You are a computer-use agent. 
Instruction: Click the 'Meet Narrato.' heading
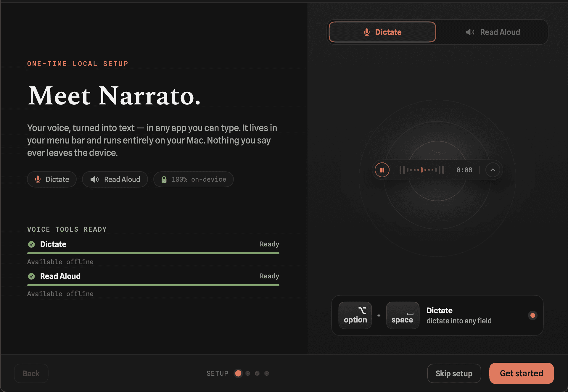point(114,96)
